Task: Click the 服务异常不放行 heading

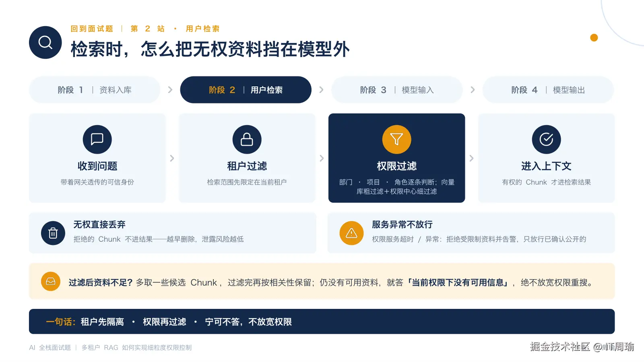Action: click(402, 224)
